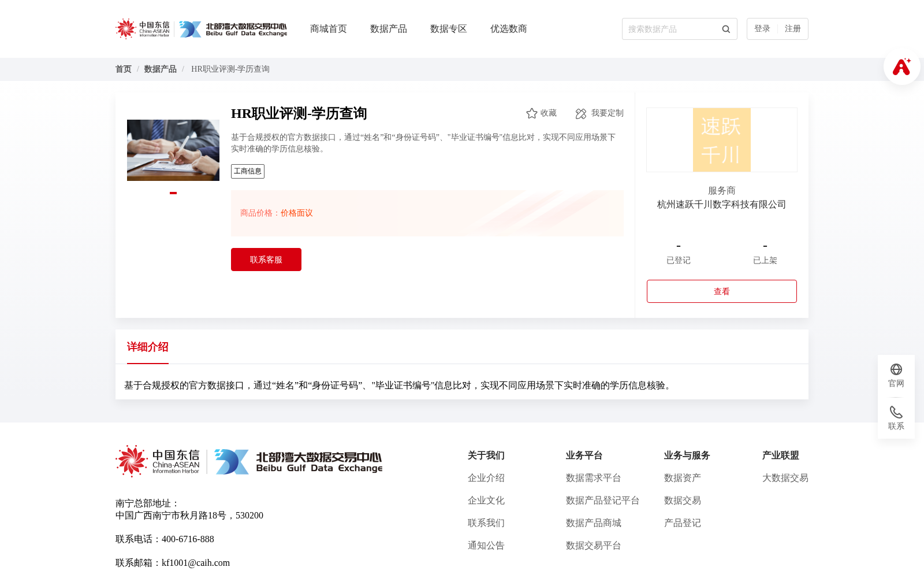Click the 关于我们 footer heading
The height and width of the screenshot is (578, 924).
coord(486,455)
